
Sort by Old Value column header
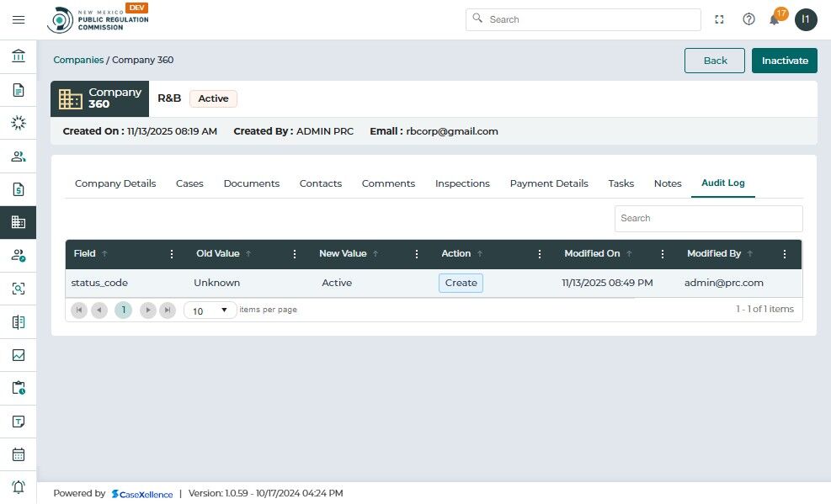click(x=218, y=253)
